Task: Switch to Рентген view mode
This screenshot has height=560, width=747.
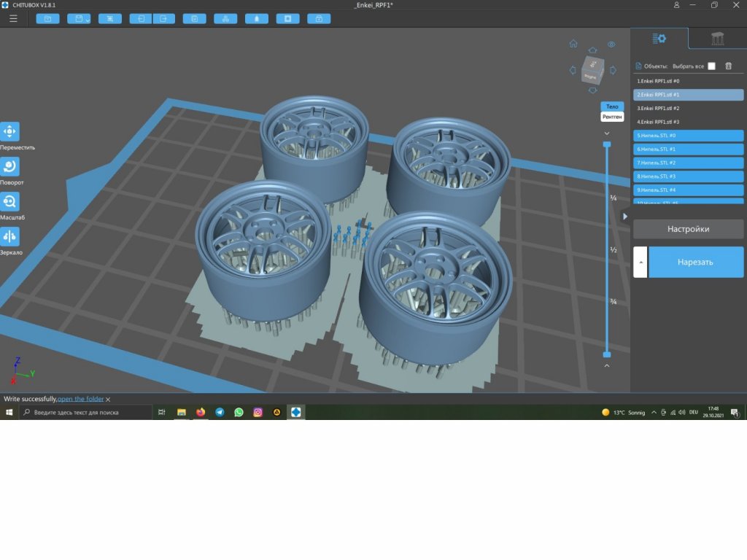Action: [x=612, y=117]
